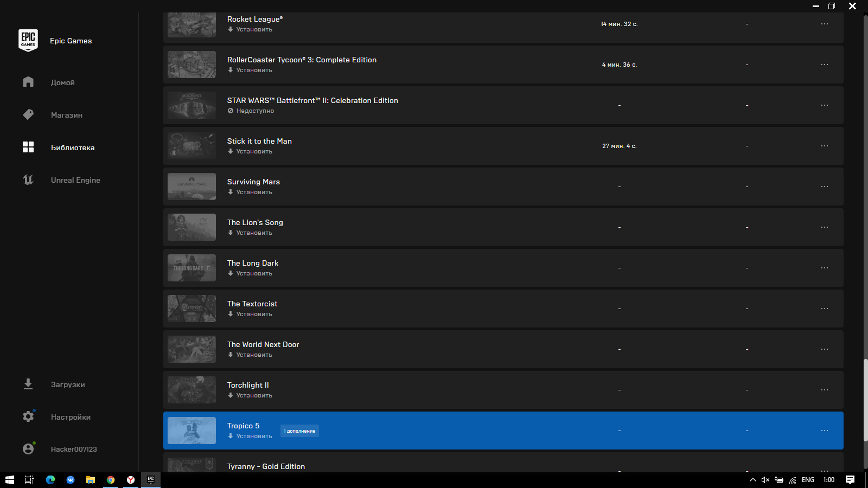This screenshot has width=868, height=488.
Task: Click the Stick it to the Man thumbnail
Action: [192, 146]
